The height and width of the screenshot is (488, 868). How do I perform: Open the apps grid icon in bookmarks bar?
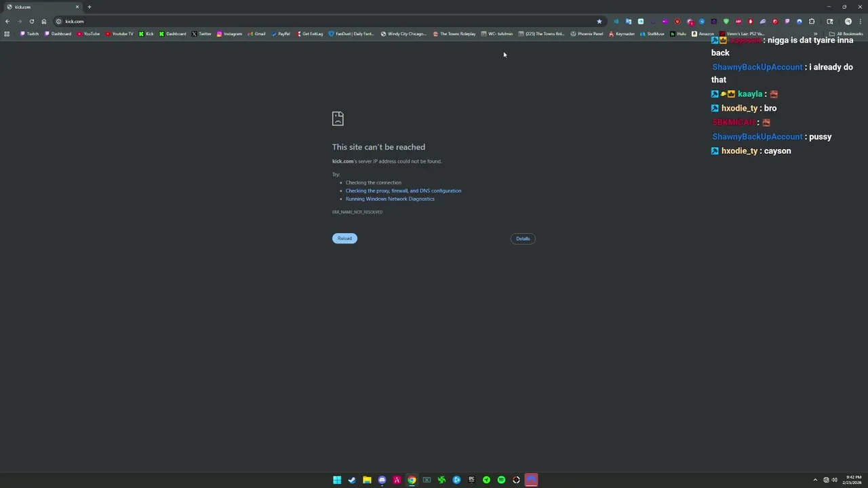point(7,34)
